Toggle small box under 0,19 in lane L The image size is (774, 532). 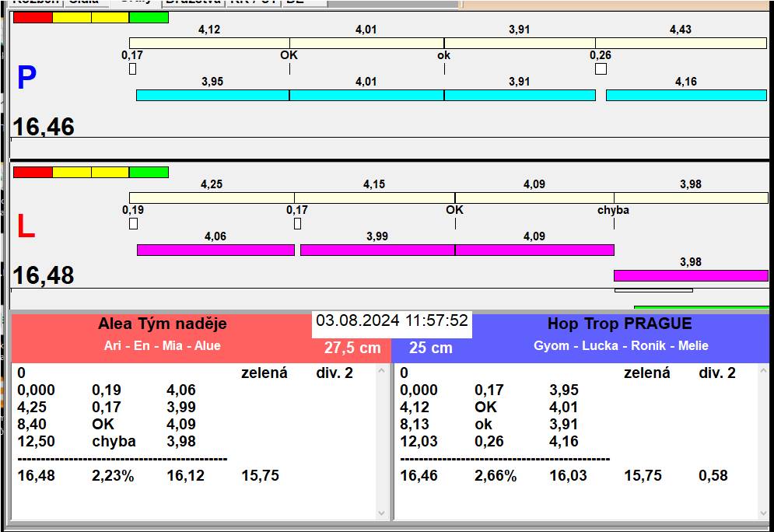[x=133, y=224]
